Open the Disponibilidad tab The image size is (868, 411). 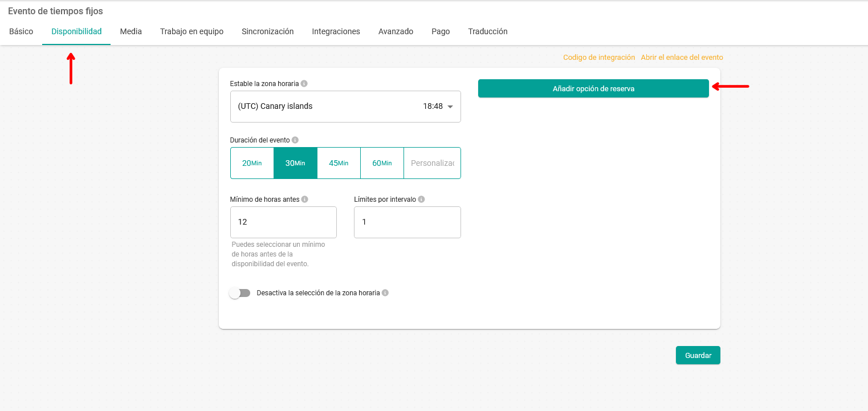[x=76, y=31]
